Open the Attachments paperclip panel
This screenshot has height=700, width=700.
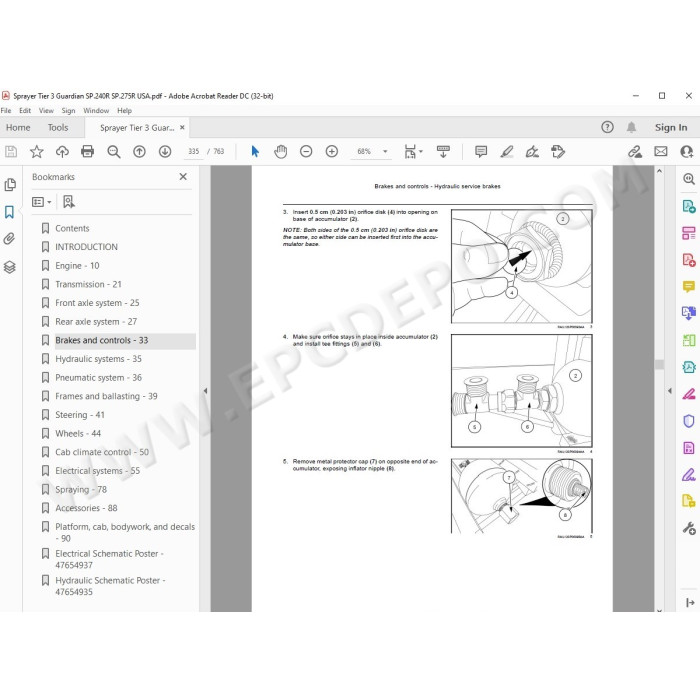[x=9, y=239]
